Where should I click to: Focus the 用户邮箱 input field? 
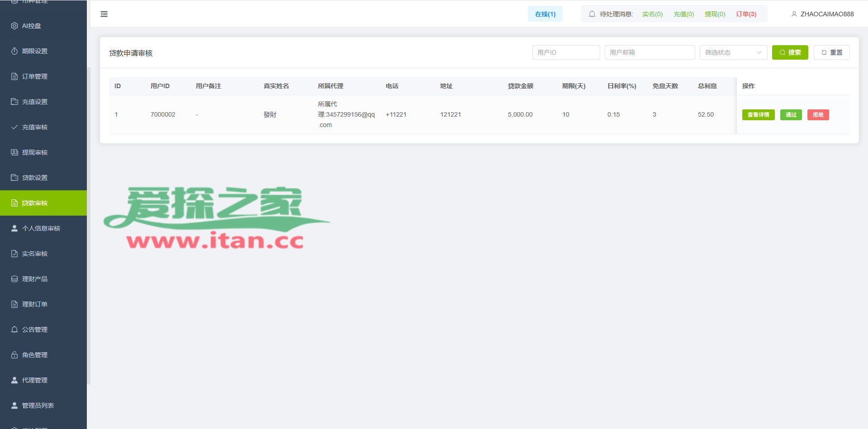pos(650,52)
